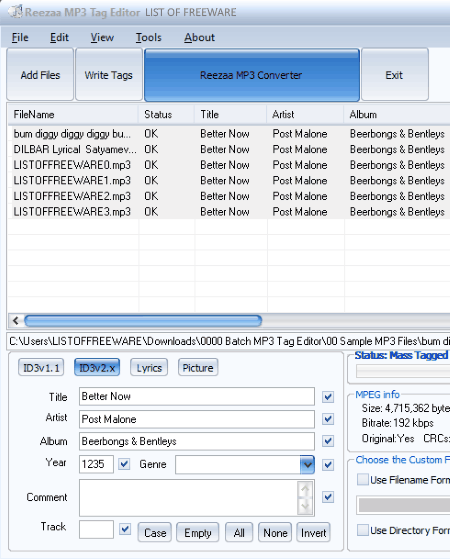Sort by Album column header
The height and width of the screenshot is (559, 450).
click(397, 114)
